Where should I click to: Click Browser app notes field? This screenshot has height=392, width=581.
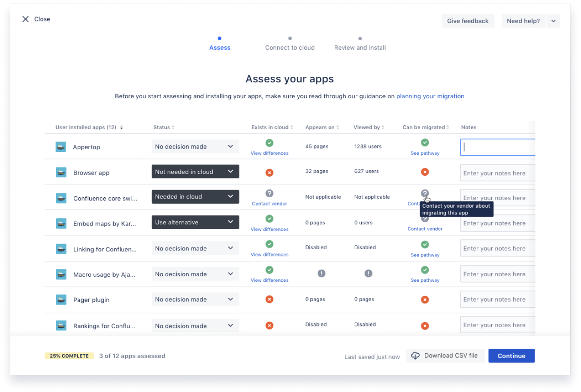coord(498,173)
